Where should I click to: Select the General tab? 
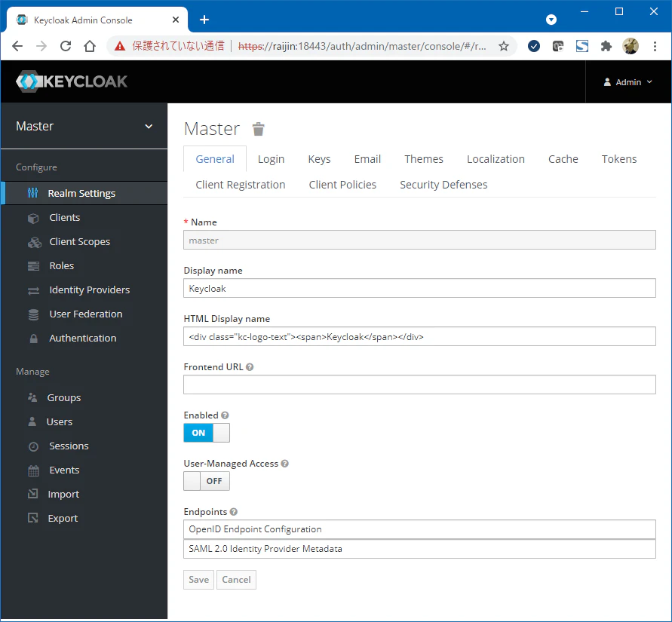(x=215, y=159)
